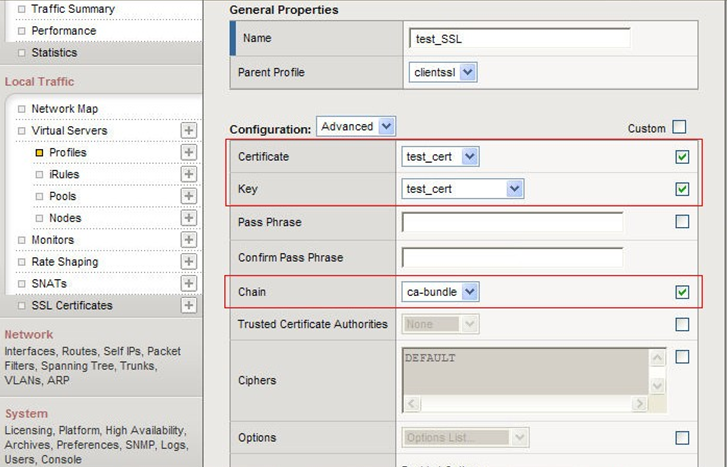Open Traffic Summary in the sidebar
Viewport: 727px width, 467px height.
72,9
